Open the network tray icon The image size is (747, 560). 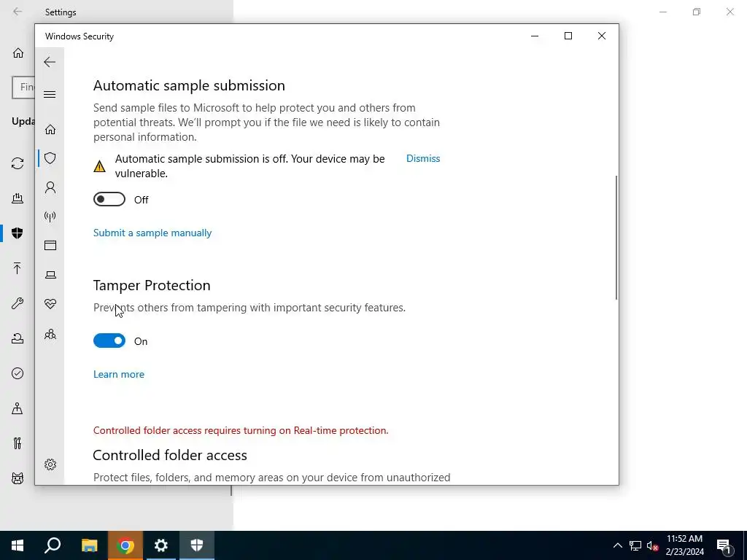[x=635, y=545]
